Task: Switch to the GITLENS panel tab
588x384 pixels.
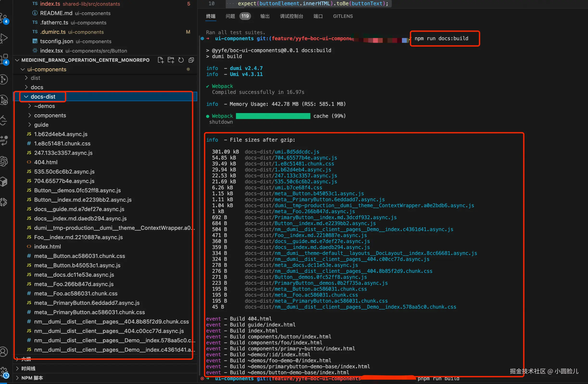Action: coord(343,16)
